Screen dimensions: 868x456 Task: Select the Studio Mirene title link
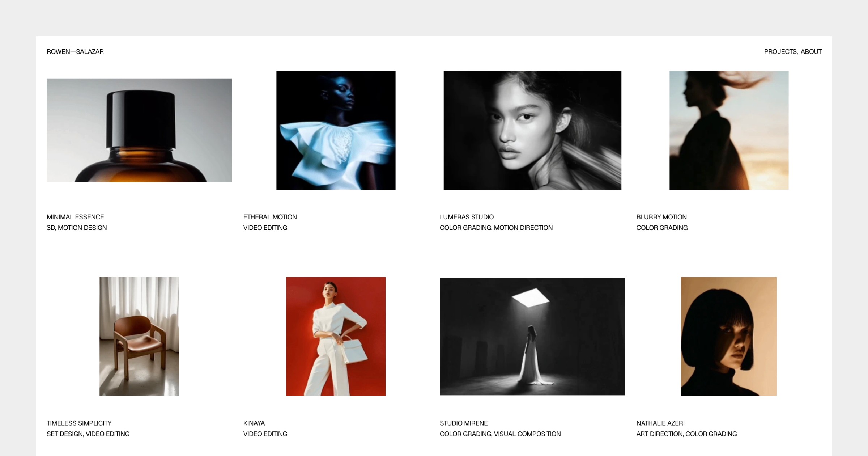[x=464, y=423]
